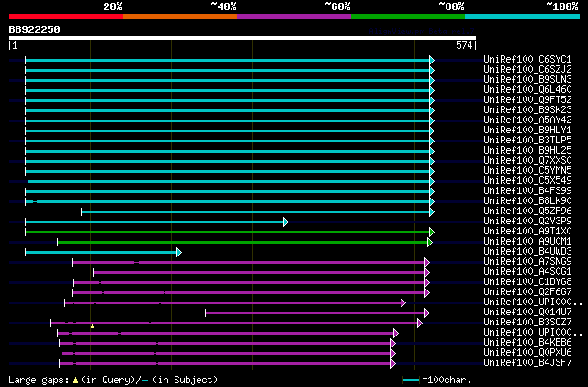Select the UniRef100_A7SNG9 hit label
The height and width of the screenshot is (387, 588).
tap(527, 262)
